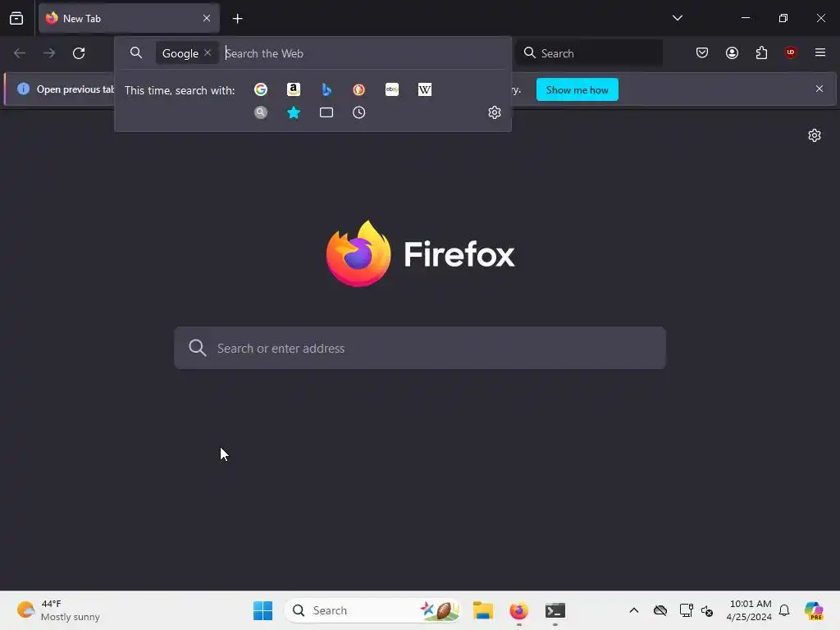Dismiss the Open previous tabs notification bar
This screenshot has width=840, height=630.
[819, 89]
